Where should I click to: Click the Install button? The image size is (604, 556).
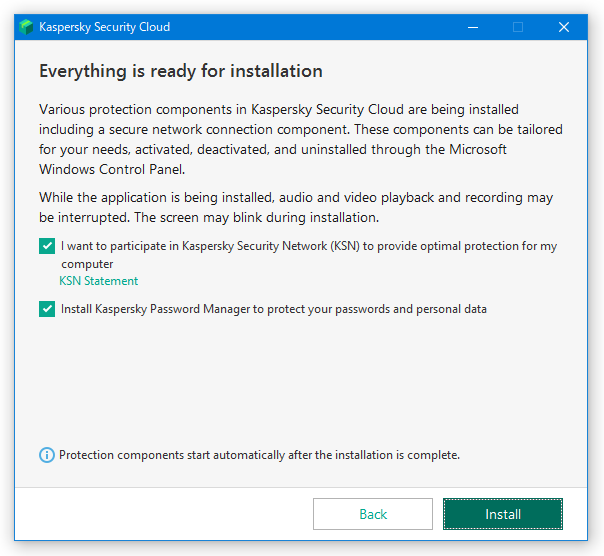(x=503, y=514)
